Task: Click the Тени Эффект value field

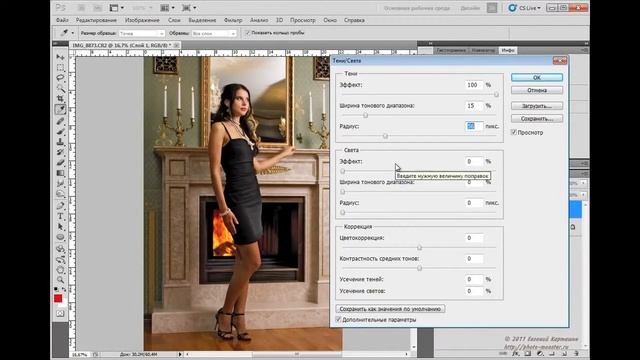Action: (473, 85)
